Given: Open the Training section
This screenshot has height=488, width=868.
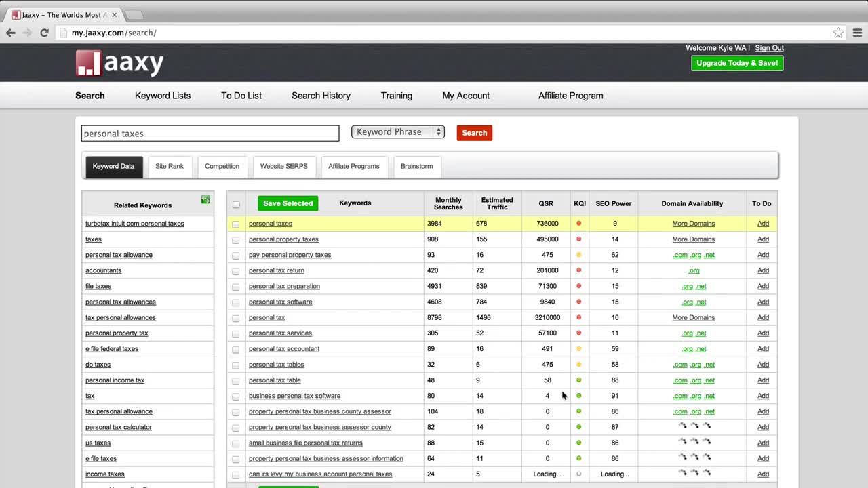Looking at the screenshot, I should click(x=397, y=96).
